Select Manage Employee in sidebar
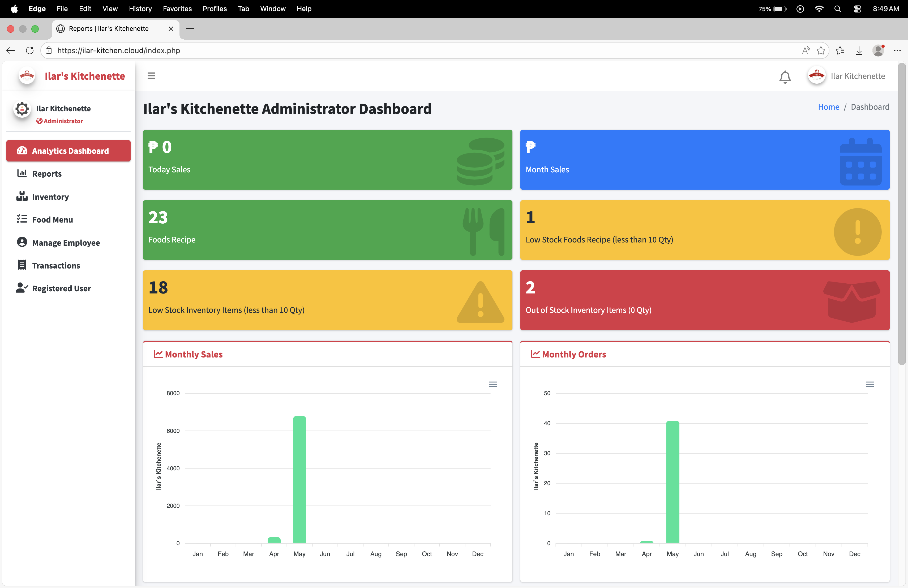Image resolution: width=908 pixels, height=588 pixels. click(x=66, y=243)
